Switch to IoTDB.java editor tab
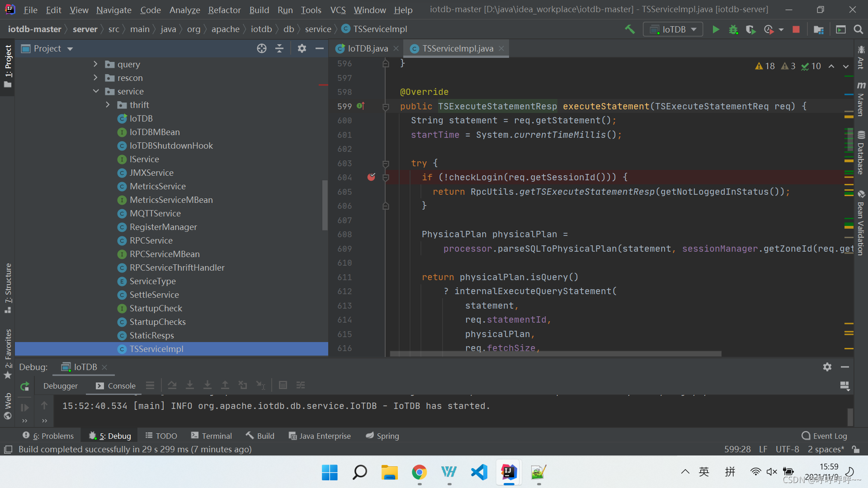Screen dimensions: 868x488 [x=368, y=48]
